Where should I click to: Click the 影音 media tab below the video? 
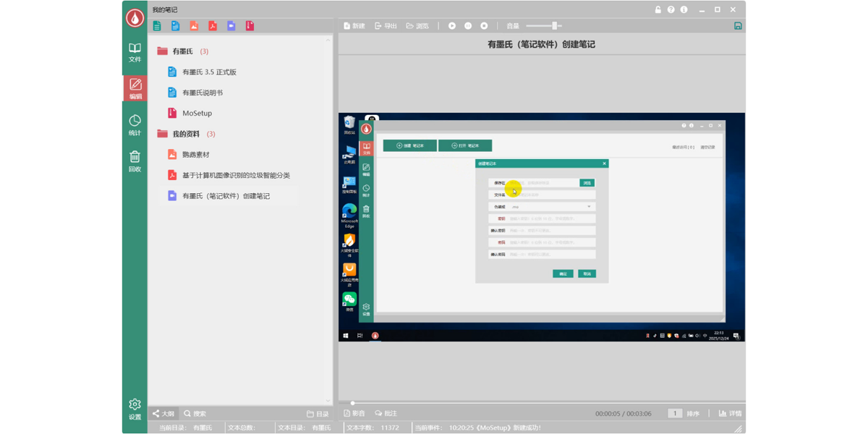tap(354, 414)
